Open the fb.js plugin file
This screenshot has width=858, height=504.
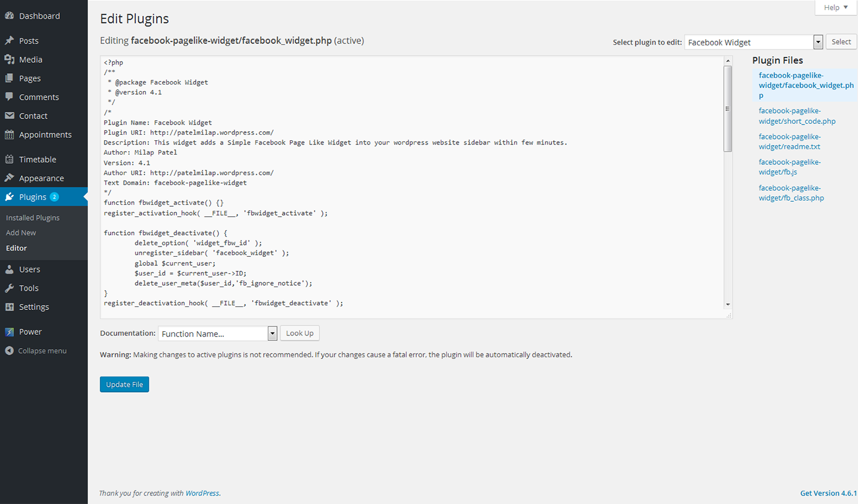[x=790, y=167]
